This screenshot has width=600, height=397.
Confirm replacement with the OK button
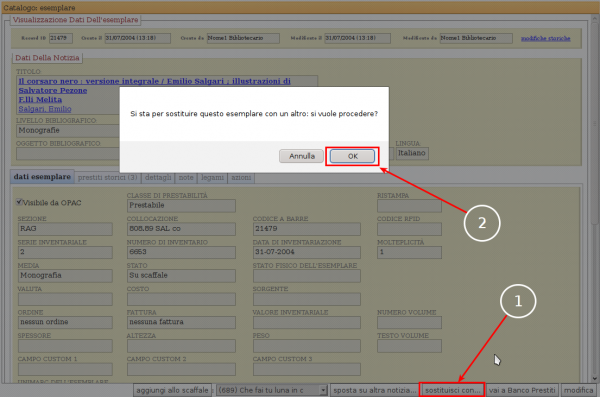352,156
